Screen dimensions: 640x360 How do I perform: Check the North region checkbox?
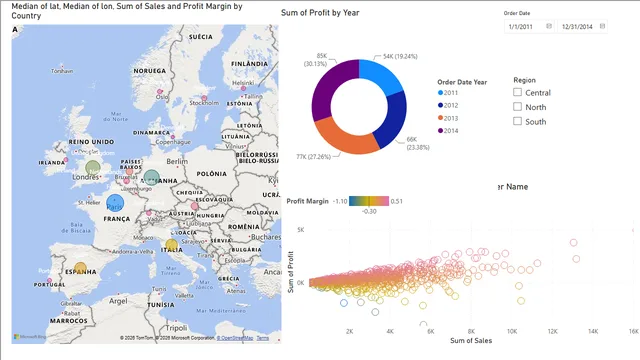[x=518, y=107]
